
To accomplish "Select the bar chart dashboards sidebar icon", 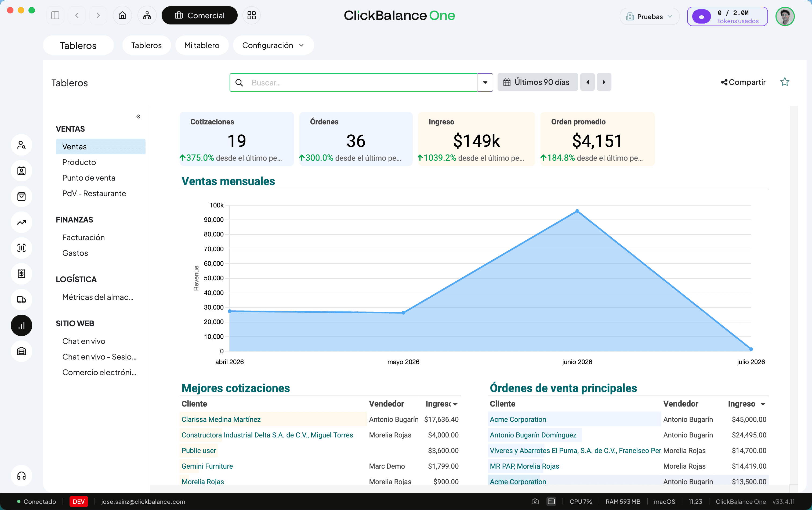I will pos(21,325).
